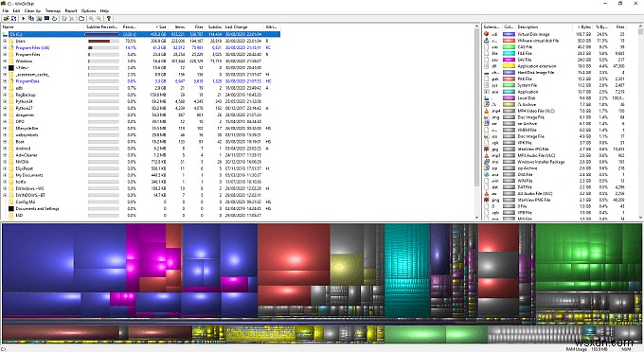Sort extensions by Description column header
This screenshot has width=644, height=352.
(544, 26)
